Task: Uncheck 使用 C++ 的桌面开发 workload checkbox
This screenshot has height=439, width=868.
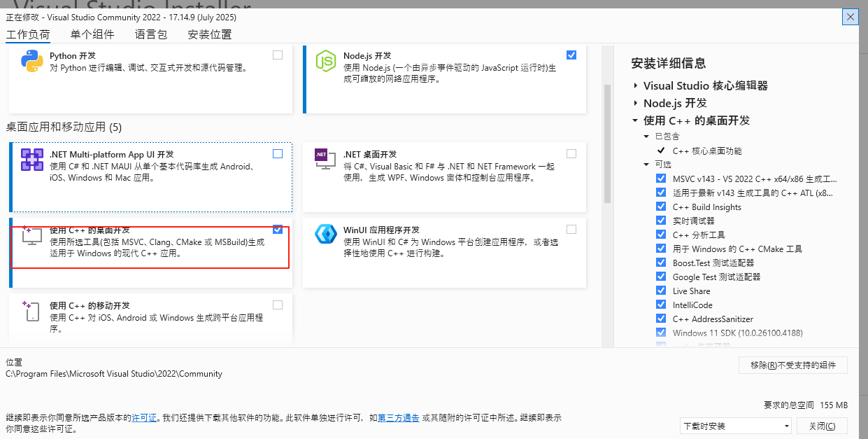Action: coord(278,229)
